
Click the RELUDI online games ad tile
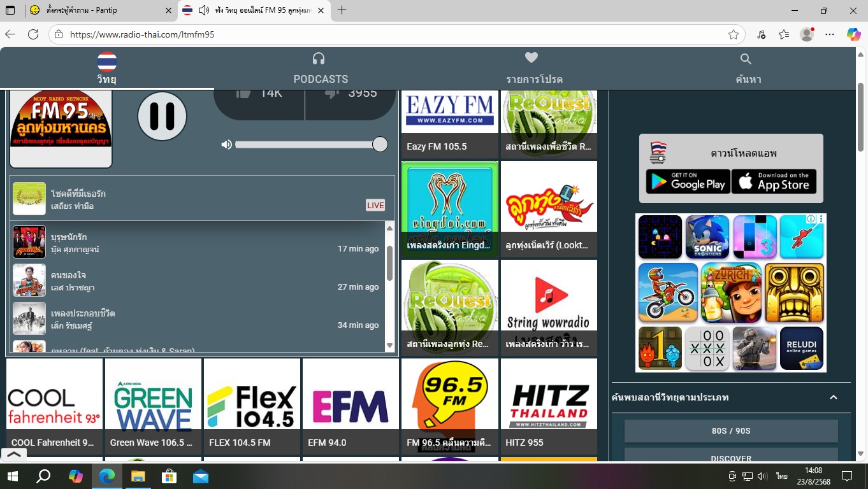coord(802,348)
